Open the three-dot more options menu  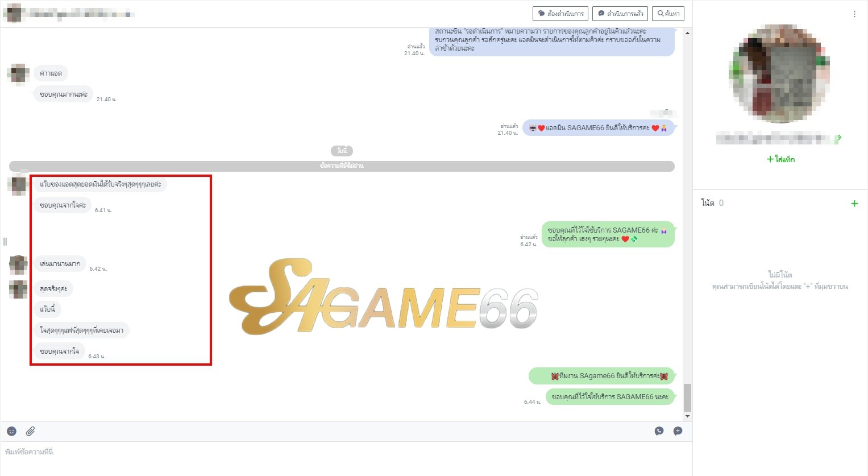click(x=854, y=14)
